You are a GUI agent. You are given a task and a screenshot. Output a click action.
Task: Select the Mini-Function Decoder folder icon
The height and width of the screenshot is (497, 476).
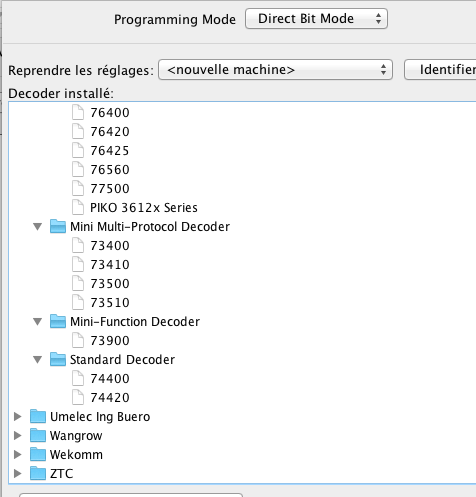click(58, 321)
